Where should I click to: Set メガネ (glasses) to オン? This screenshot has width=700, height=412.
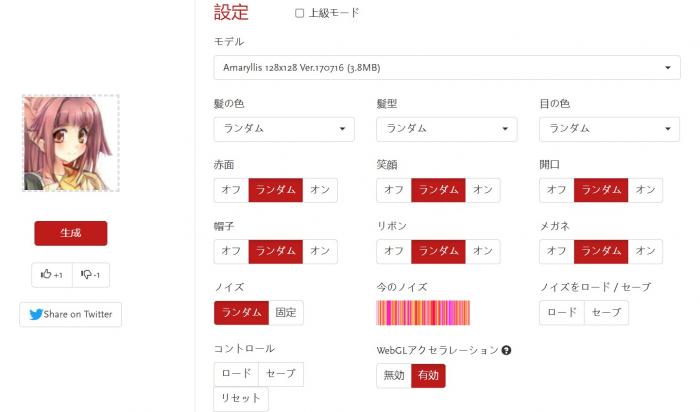tap(646, 251)
